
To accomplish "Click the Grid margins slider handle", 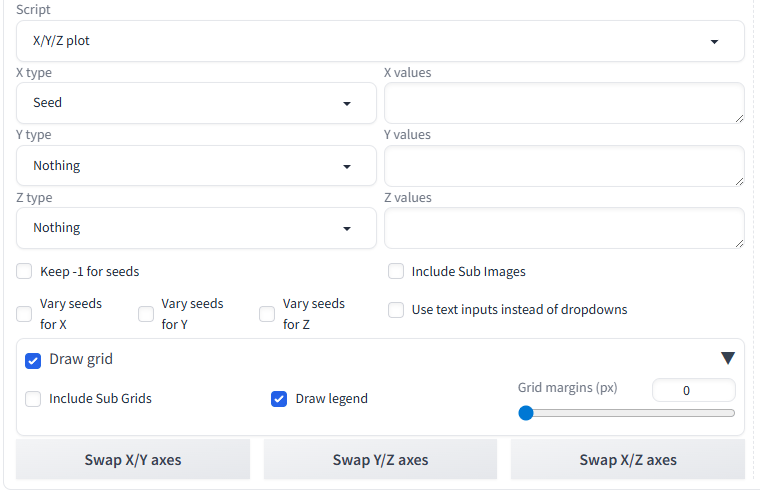I will coord(526,413).
